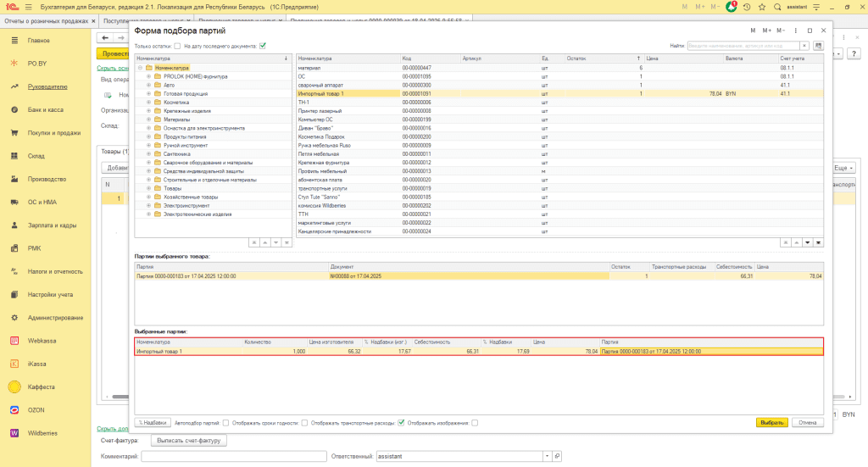The image size is (868, 467).
Task: Select Диван "Браво" row
Action: point(559,128)
